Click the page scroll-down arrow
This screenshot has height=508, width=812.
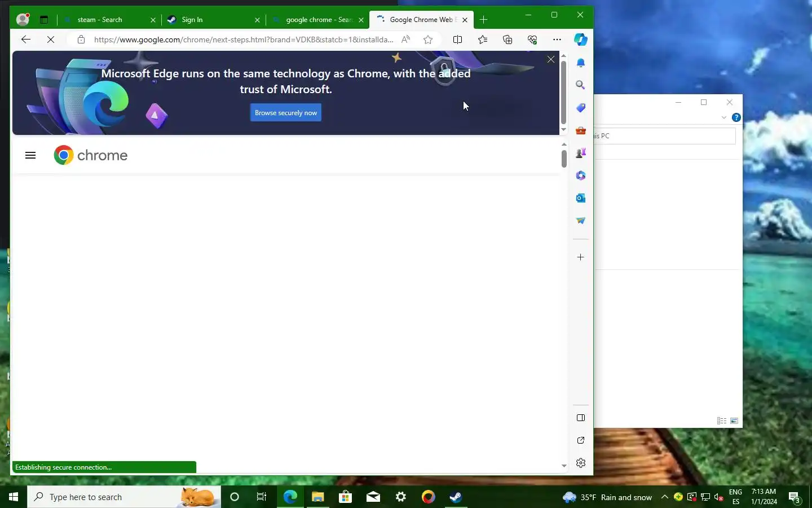click(x=564, y=466)
